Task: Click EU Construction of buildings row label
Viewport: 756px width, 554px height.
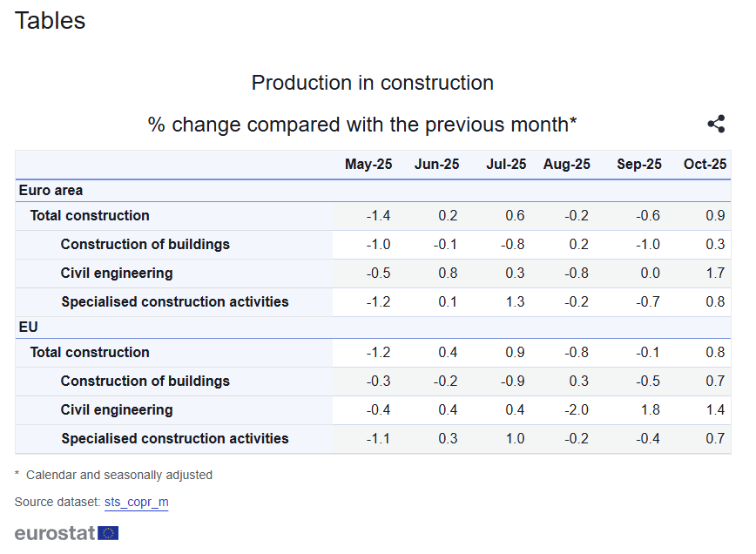Action: coord(145,381)
